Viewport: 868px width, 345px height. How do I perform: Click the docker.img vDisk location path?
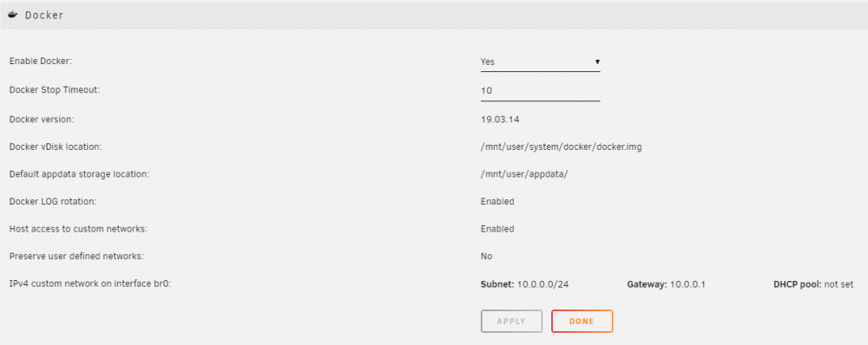[x=562, y=147]
